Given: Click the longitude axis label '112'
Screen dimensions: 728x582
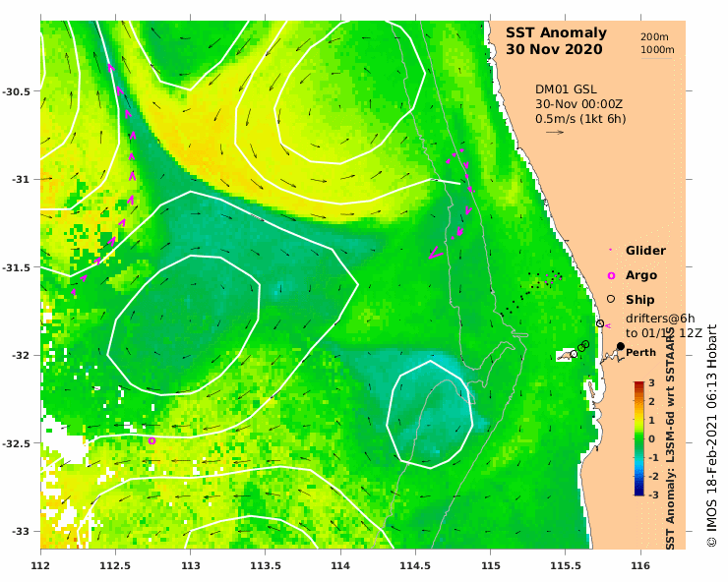Looking at the screenshot, I should tap(41, 565).
